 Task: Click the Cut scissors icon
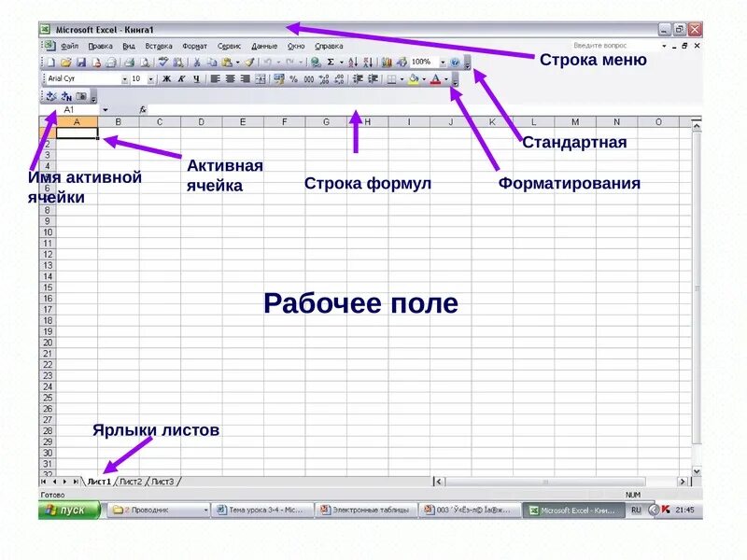coord(197,62)
